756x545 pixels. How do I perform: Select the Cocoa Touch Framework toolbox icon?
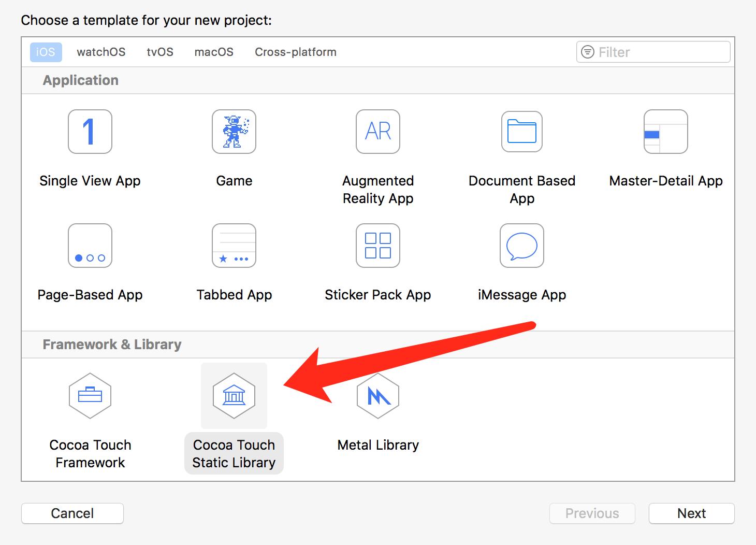coord(90,396)
